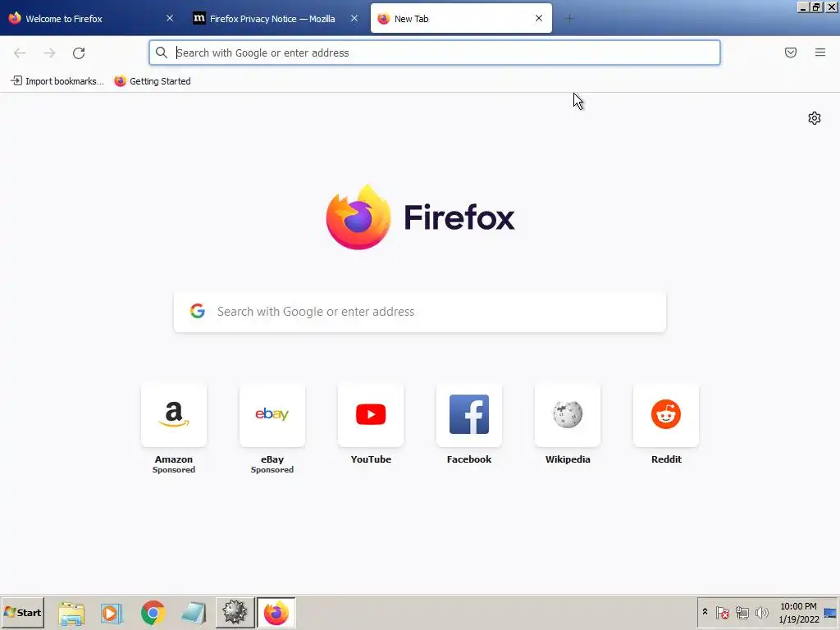The image size is (840, 630).
Task: Click Import bookmarks in bookmarks toolbar
Action: (57, 81)
